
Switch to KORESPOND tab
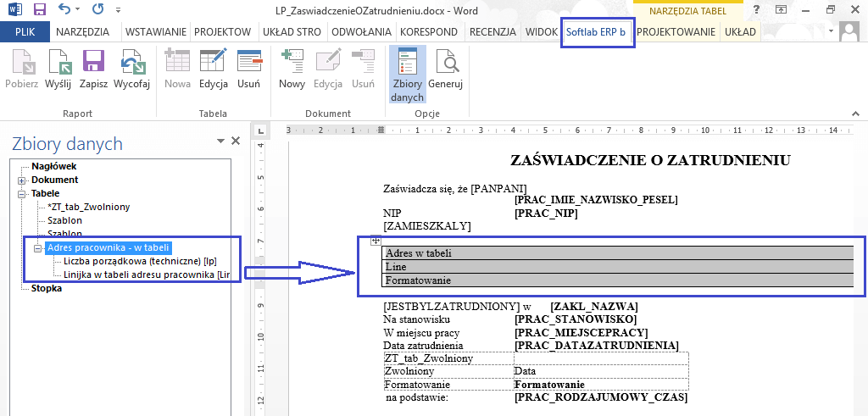428,32
